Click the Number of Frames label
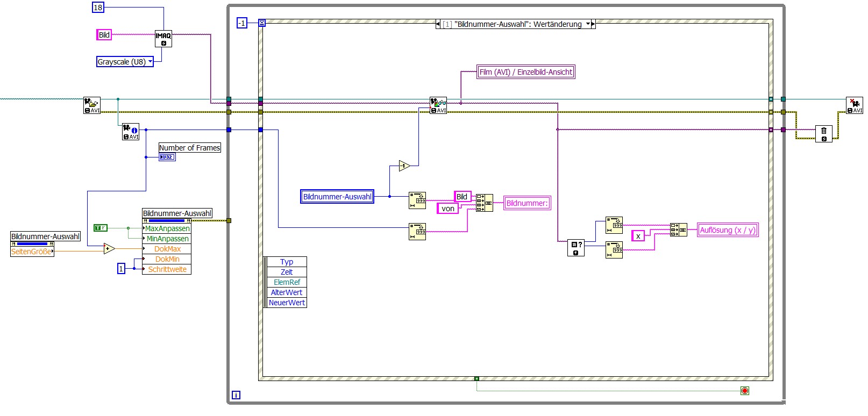The width and height of the screenshot is (868, 416). 190,148
